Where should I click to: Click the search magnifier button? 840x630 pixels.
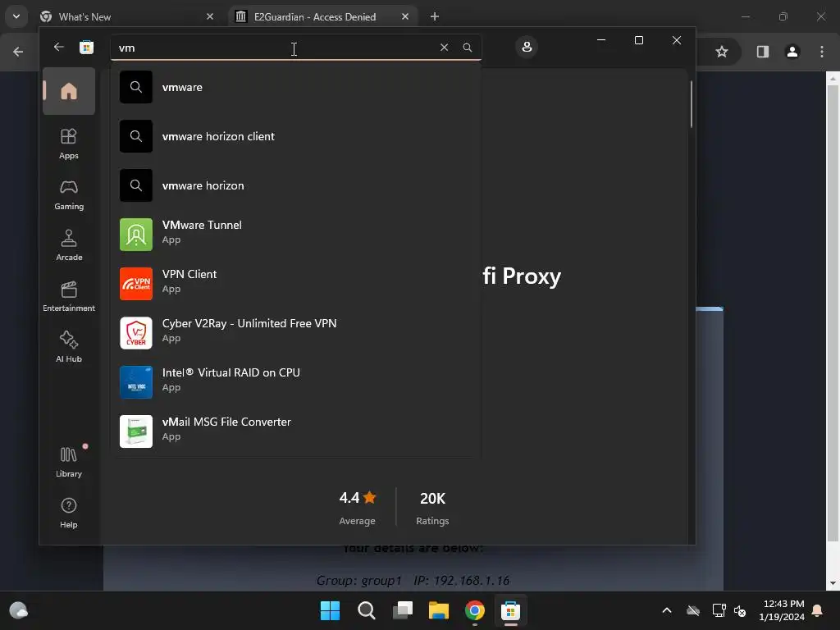pyautogui.click(x=467, y=48)
